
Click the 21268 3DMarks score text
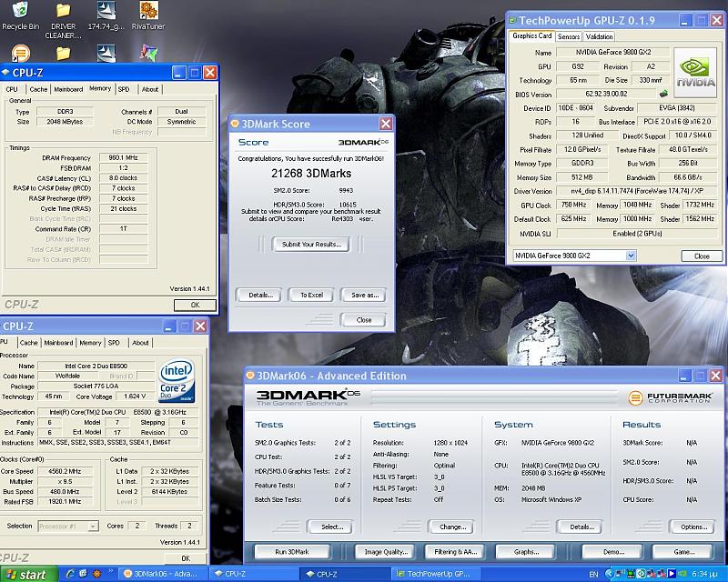311,174
